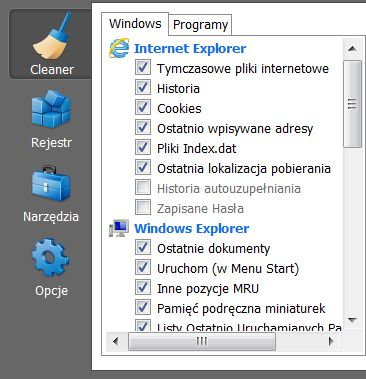Click the vertical scrollbar up arrow
The height and width of the screenshot is (379, 366).
pyautogui.click(x=352, y=49)
